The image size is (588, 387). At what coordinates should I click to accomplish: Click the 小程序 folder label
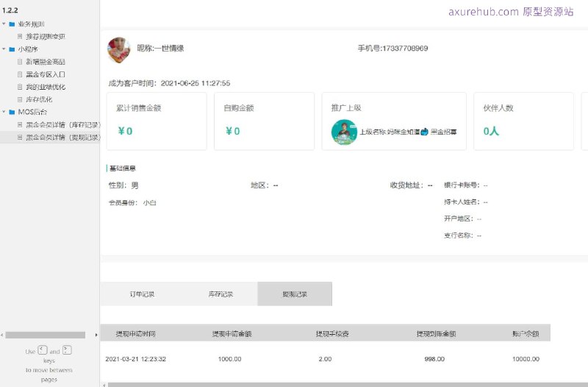pyautogui.click(x=28, y=49)
